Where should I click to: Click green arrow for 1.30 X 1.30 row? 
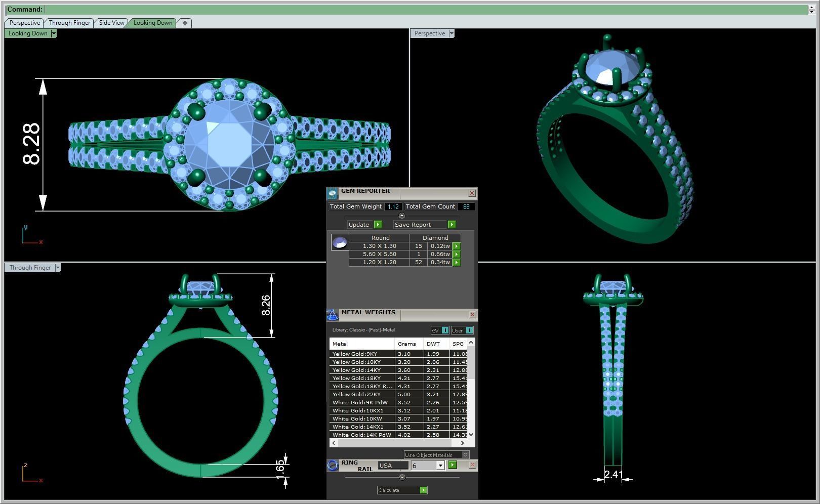[x=457, y=246]
